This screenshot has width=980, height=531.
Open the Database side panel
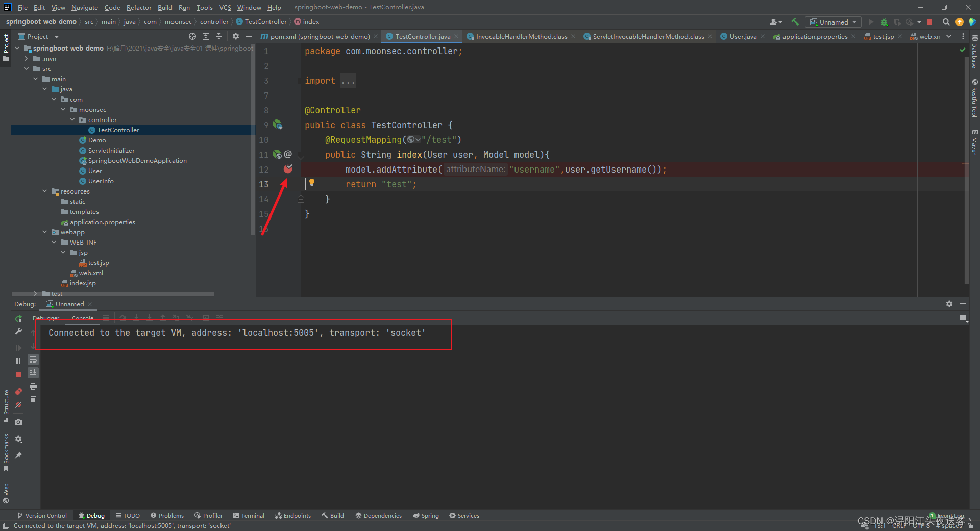coord(974,52)
